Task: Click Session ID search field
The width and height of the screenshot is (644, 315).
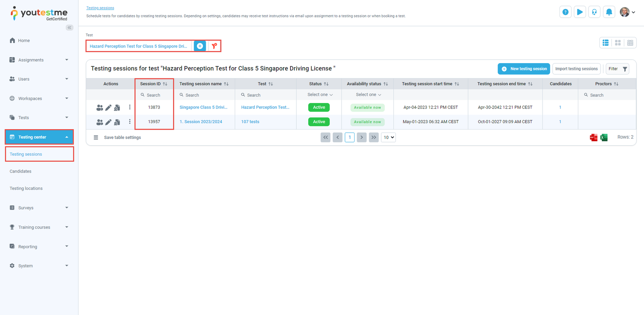Action: click(x=154, y=95)
